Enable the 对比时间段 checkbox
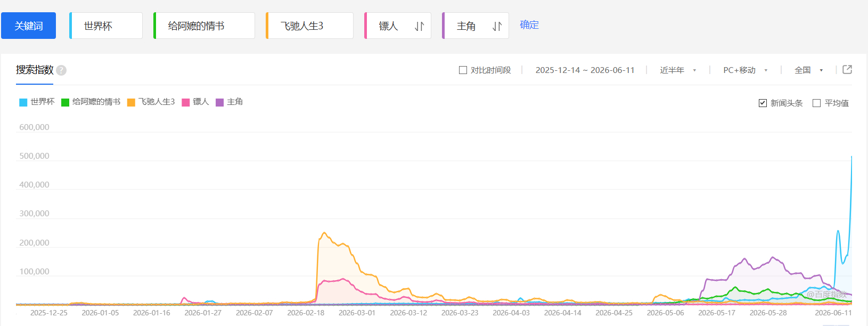 [463, 70]
